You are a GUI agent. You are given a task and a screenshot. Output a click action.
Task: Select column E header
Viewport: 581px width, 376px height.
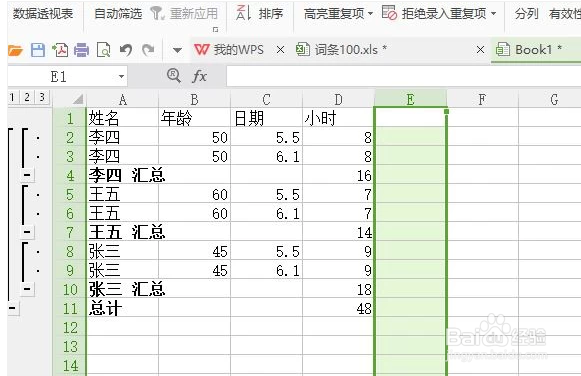point(410,99)
